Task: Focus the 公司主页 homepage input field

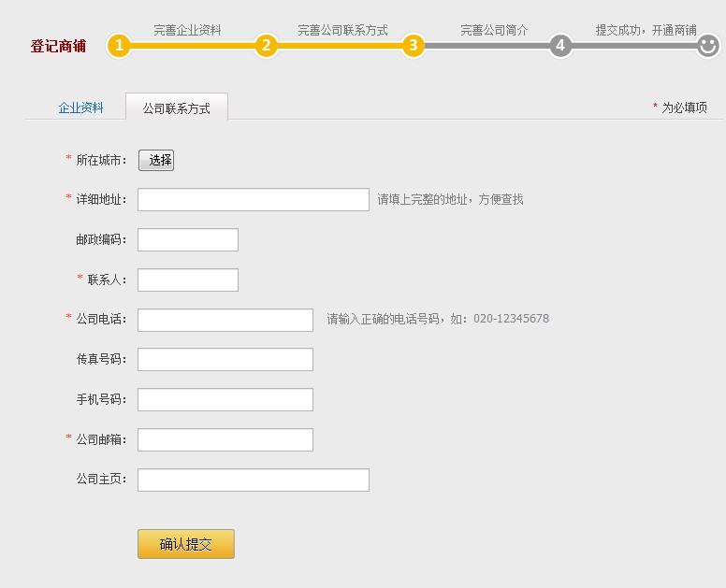Action: 253,480
